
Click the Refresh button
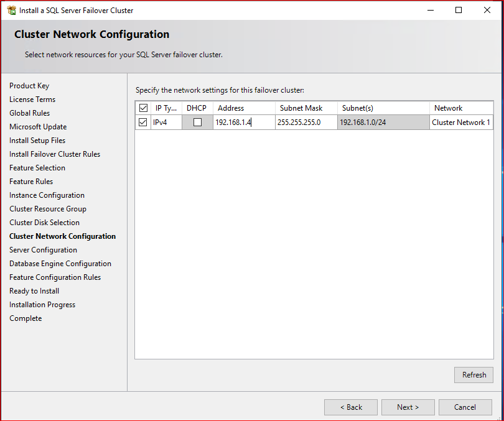click(x=474, y=375)
